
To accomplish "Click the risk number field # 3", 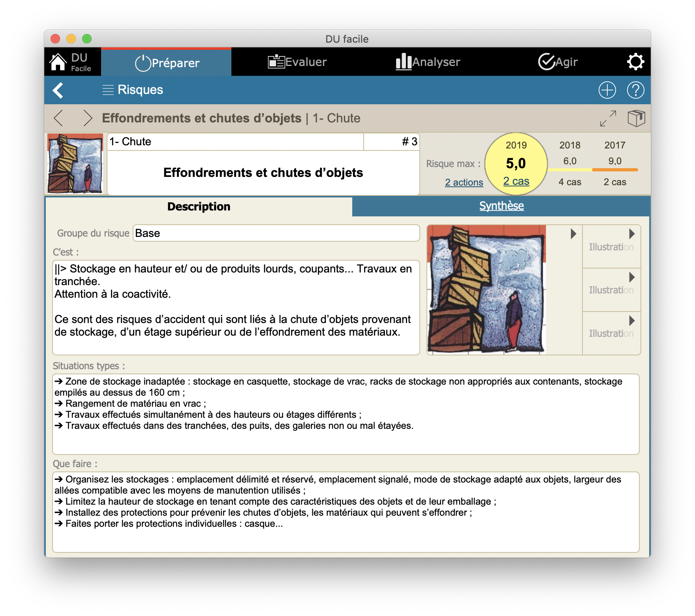I will tap(391, 142).
